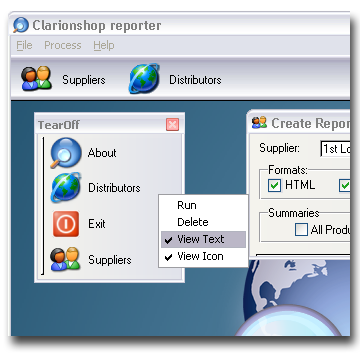This screenshot has height=360, width=360.
Task: Click the Distributors globe icon in TearOff
Action: click(66, 187)
